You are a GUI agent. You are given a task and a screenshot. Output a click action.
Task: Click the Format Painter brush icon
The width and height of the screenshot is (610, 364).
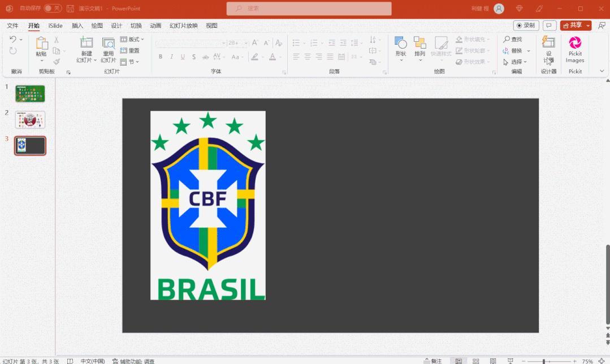tap(57, 62)
